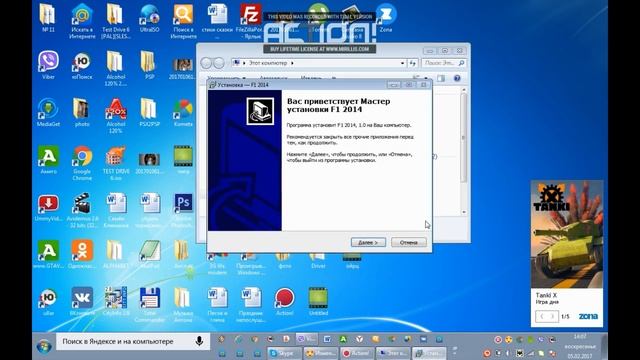Open the Action! red circle desktop shortcut
The height and width of the screenshot is (360, 640).
tap(284, 301)
